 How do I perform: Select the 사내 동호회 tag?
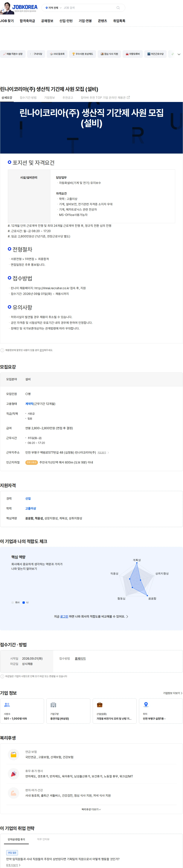57,54
